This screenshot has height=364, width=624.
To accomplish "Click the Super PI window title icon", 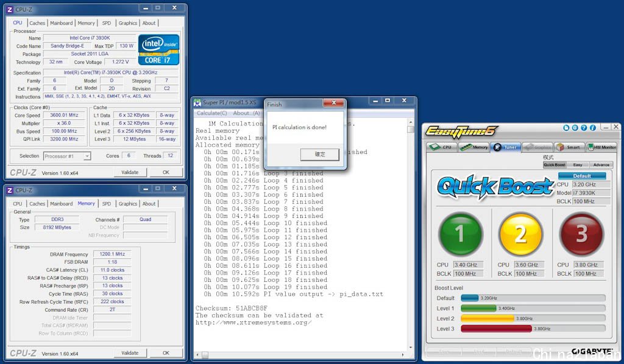I will [197, 102].
